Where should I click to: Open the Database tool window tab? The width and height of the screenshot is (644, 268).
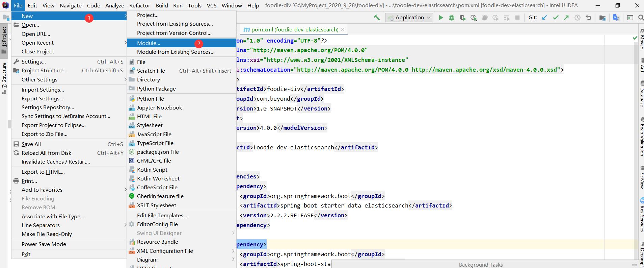[x=641, y=94]
